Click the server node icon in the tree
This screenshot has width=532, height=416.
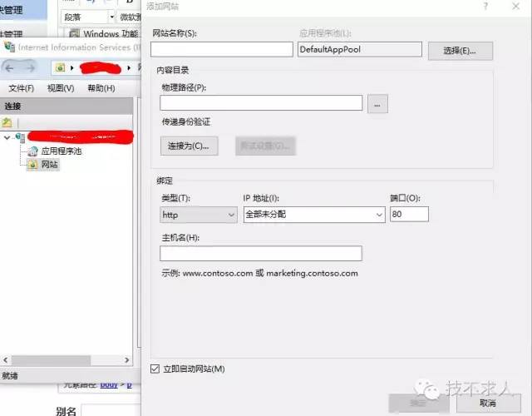pyautogui.click(x=20, y=137)
